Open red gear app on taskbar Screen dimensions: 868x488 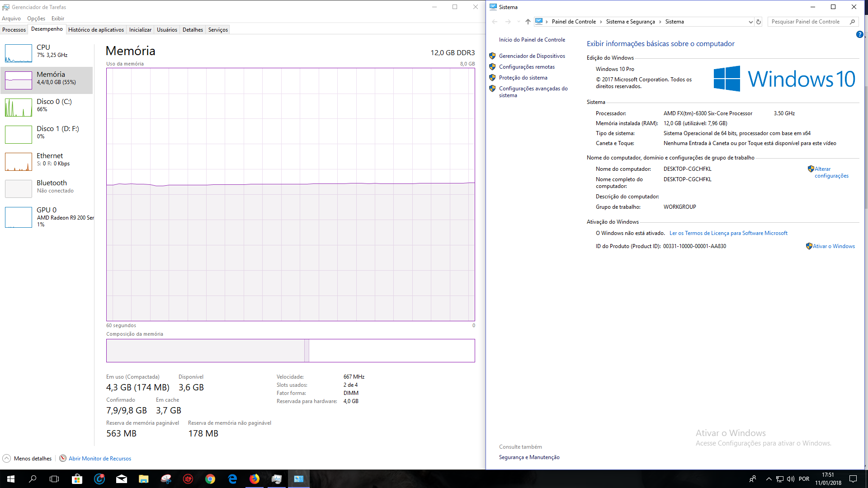point(188,479)
